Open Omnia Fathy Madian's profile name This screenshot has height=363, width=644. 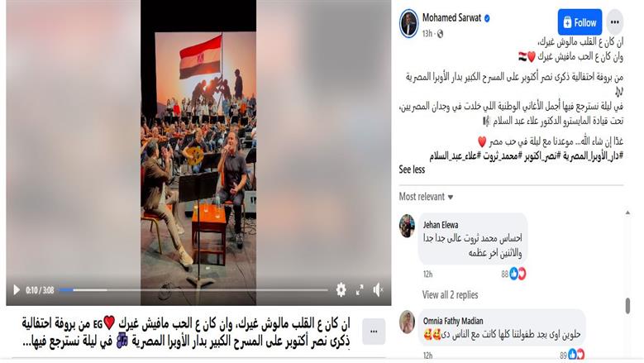pos(453,321)
